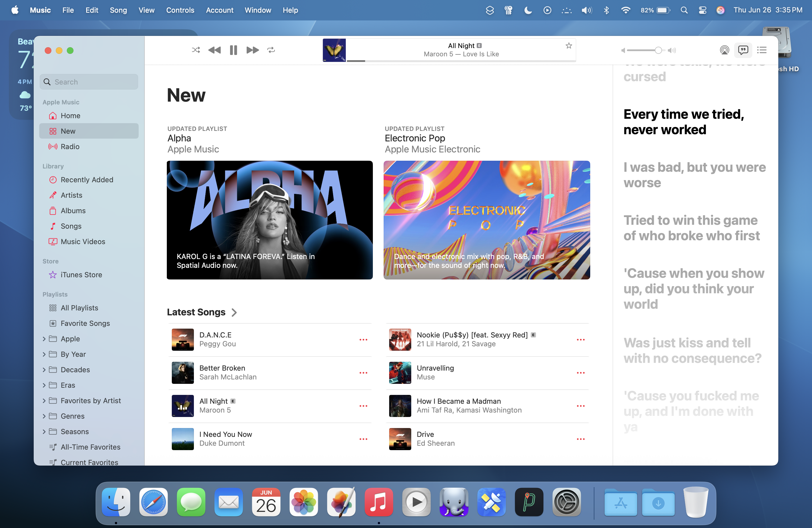This screenshot has height=528, width=812.
Task: Open the Latest Songs section chevron
Action: 234,312
